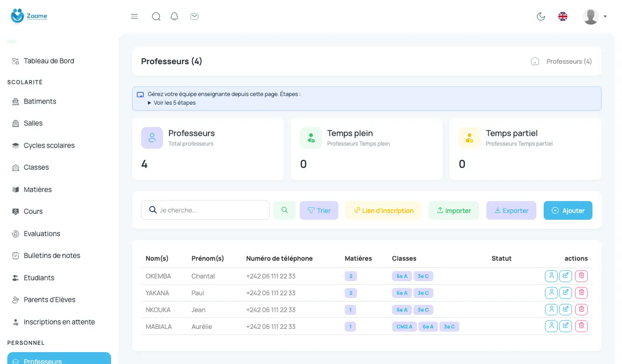Edit the NKOUKA Jean row
The height and width of the screenshot is (364, 622).
point(566,310)
